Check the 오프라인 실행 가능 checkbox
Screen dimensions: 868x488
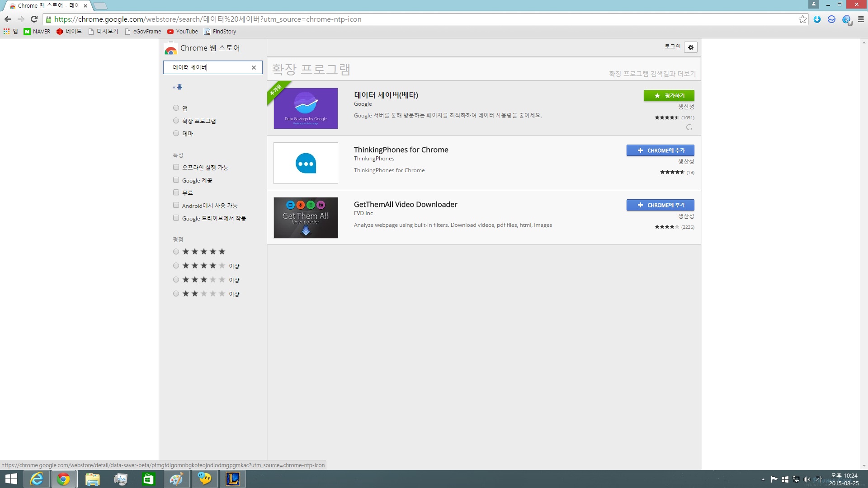[176, 167]
